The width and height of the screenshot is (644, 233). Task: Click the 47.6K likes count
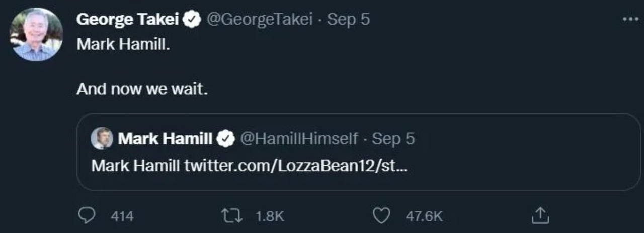[424, 216]
